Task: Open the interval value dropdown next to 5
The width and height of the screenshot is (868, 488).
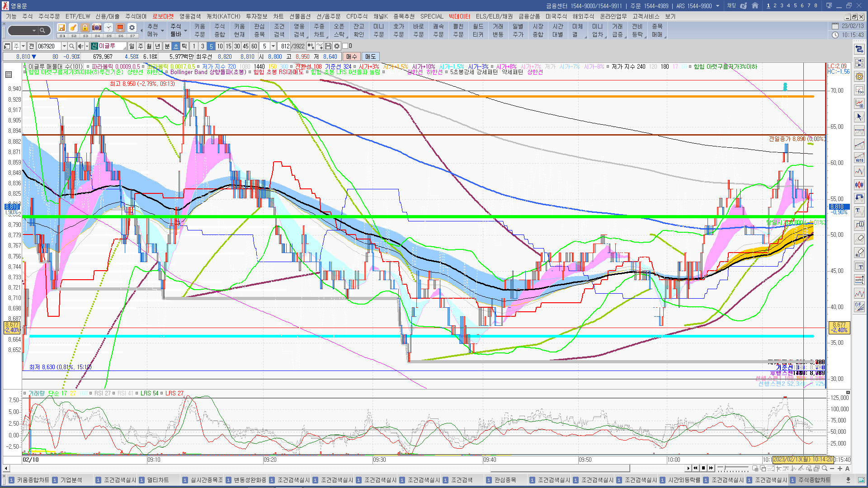Action: pyautogui.click(x=273, y=46)
